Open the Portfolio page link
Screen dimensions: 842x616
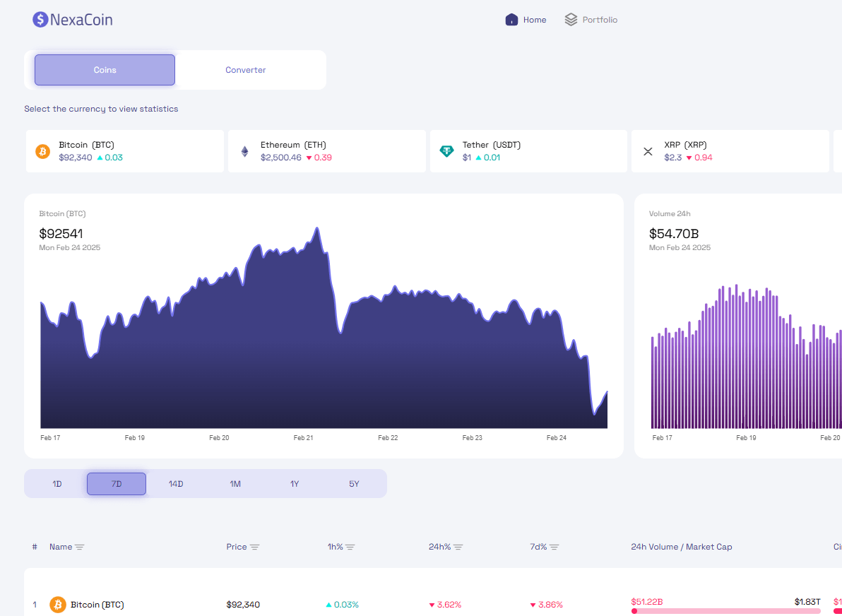(600, 20)
